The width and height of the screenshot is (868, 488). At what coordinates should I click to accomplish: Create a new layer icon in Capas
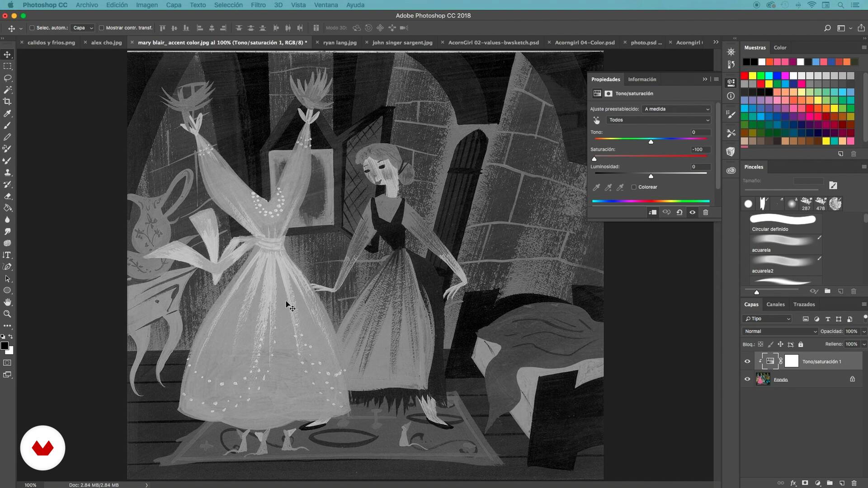(x=842, y=483)
